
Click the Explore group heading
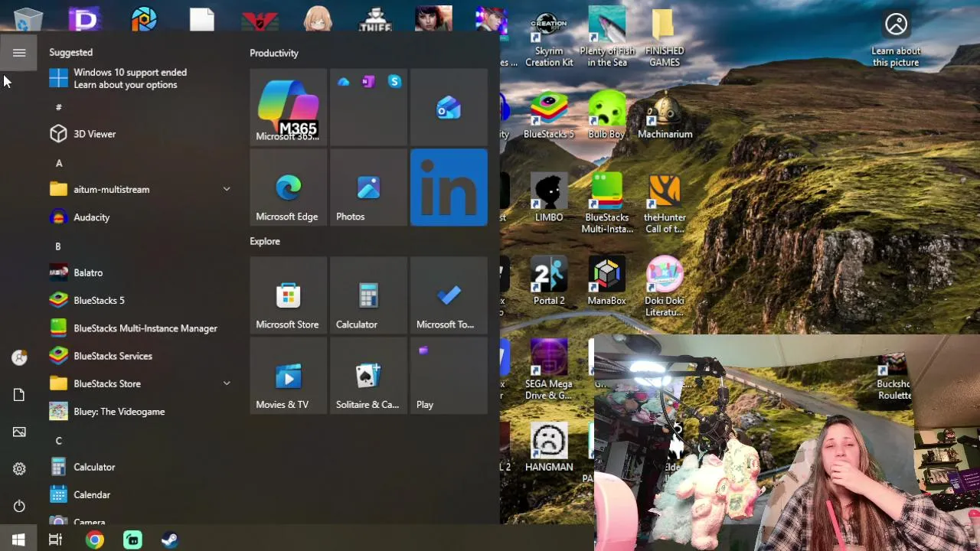265,241
